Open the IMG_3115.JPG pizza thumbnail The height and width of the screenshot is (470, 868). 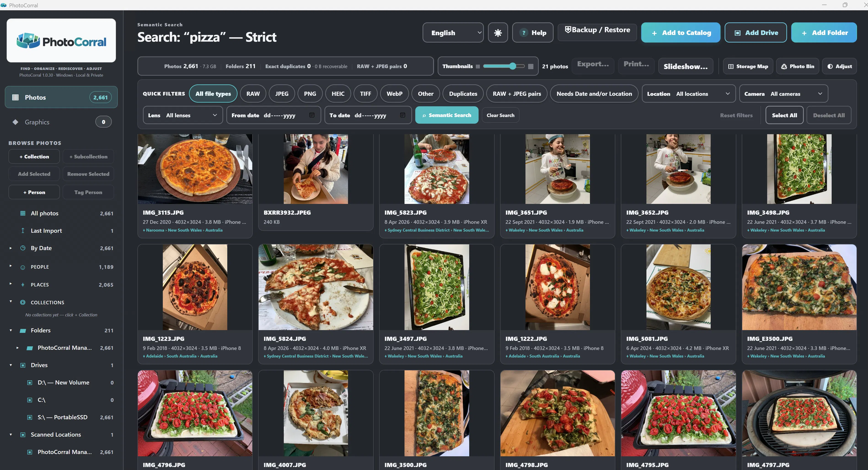tap(195, 169)
